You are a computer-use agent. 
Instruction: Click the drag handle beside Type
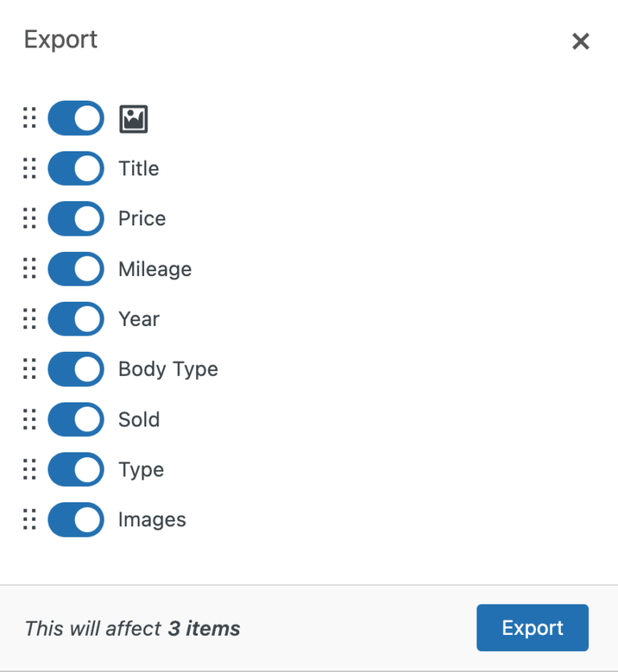(30, 469)
